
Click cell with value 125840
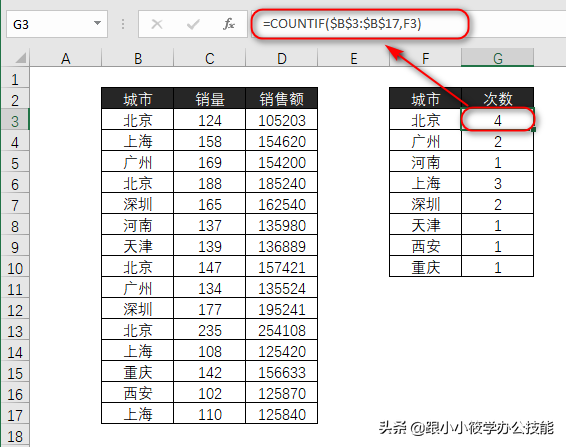[282, 414]
